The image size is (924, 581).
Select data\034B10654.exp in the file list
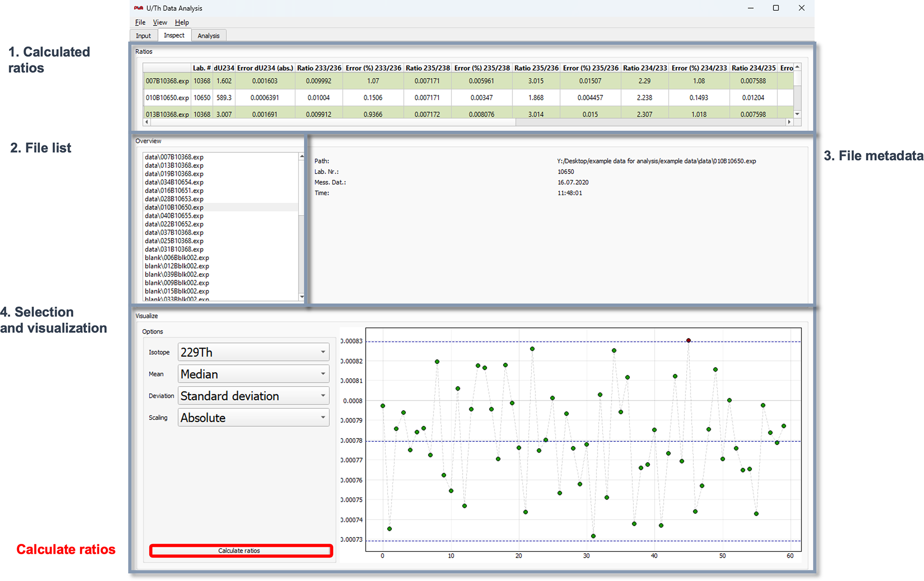point(174,182)
